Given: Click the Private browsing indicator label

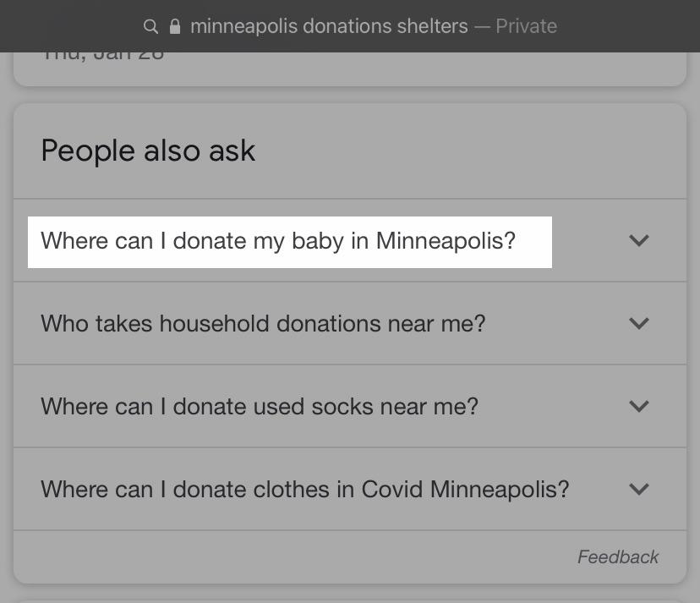Looking at the screenshot, I should click(526, 26).
